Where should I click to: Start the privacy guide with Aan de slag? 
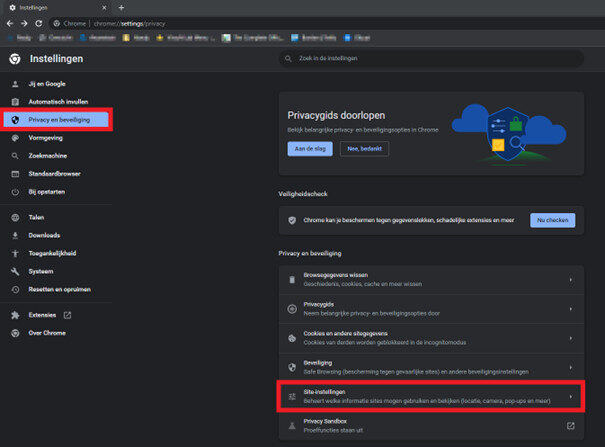pyautogui.click(x=310, y=148)
